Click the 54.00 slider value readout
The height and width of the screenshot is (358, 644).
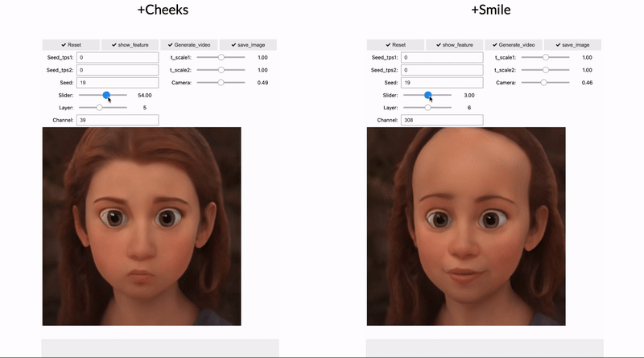(x=145, y=95)
